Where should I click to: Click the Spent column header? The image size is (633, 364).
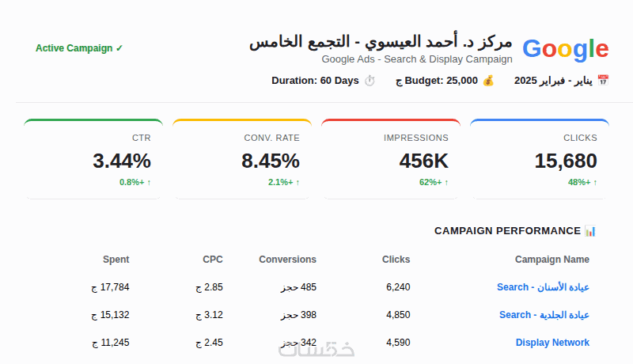tap(116, 260)
